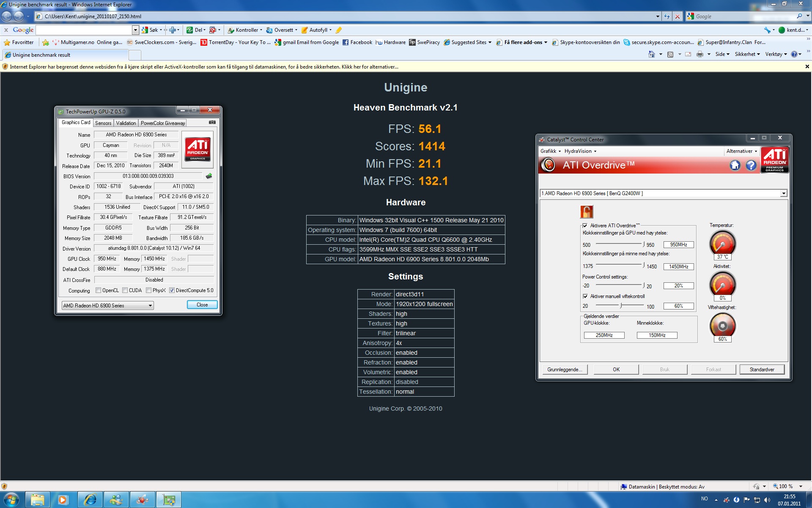Click the ATI Overdrive auto-tune lock icon
Screen dimensions: 812x508
coord(587,211)
